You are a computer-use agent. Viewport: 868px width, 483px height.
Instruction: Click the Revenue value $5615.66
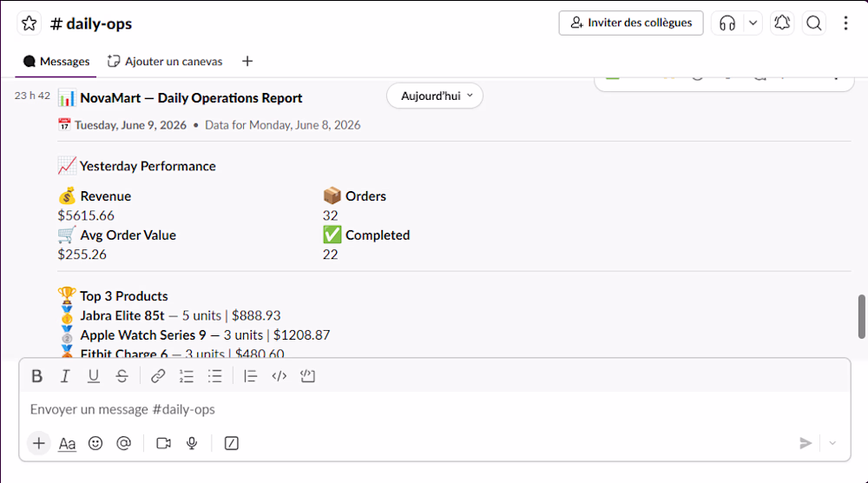coord(86,215)
